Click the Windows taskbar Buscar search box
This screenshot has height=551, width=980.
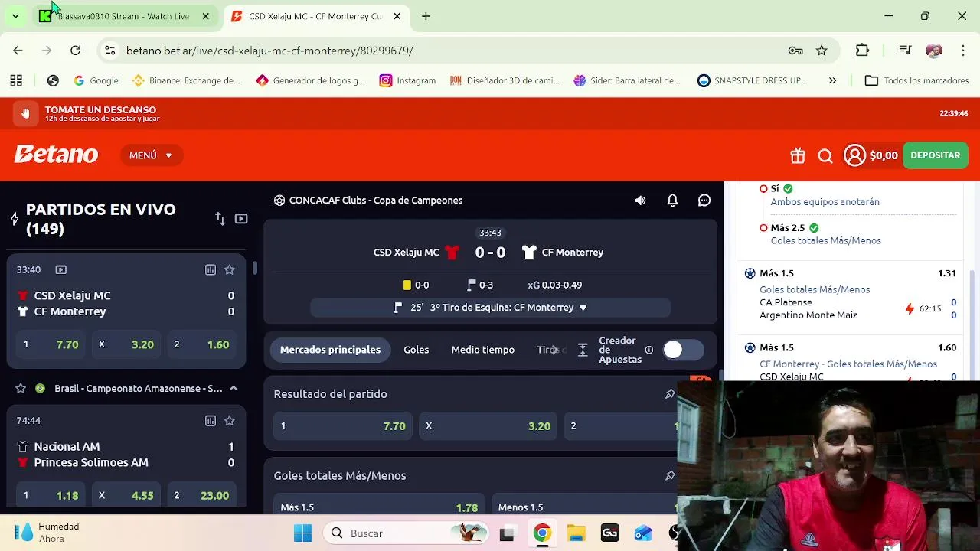point(406,533)
